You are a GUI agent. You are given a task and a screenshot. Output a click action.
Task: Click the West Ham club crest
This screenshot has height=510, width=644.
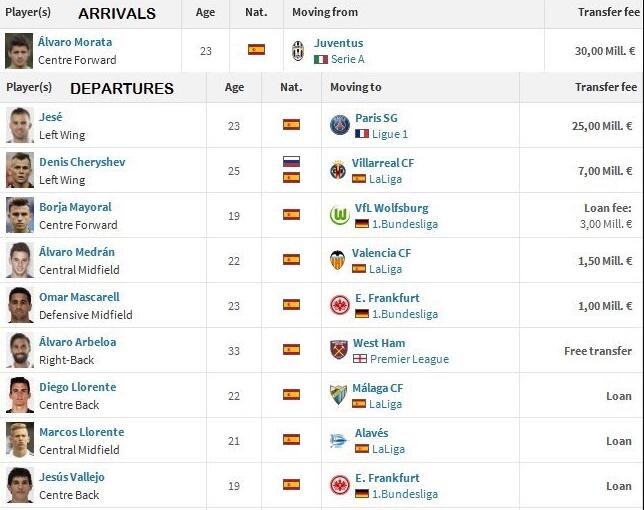click(x=339, y=350)
